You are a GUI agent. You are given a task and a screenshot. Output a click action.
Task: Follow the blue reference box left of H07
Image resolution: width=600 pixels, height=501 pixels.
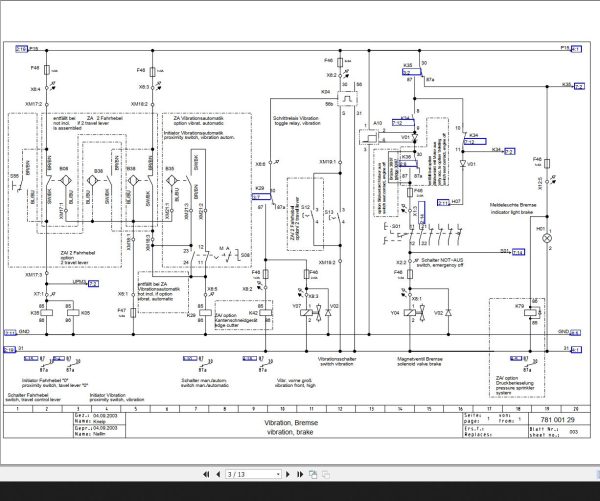(443, 202)
